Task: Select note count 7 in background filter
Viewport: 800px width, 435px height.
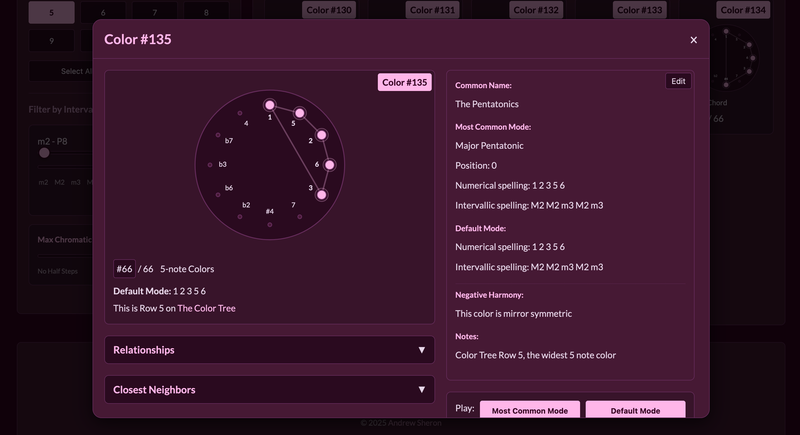Action: [x=155, y=12]
